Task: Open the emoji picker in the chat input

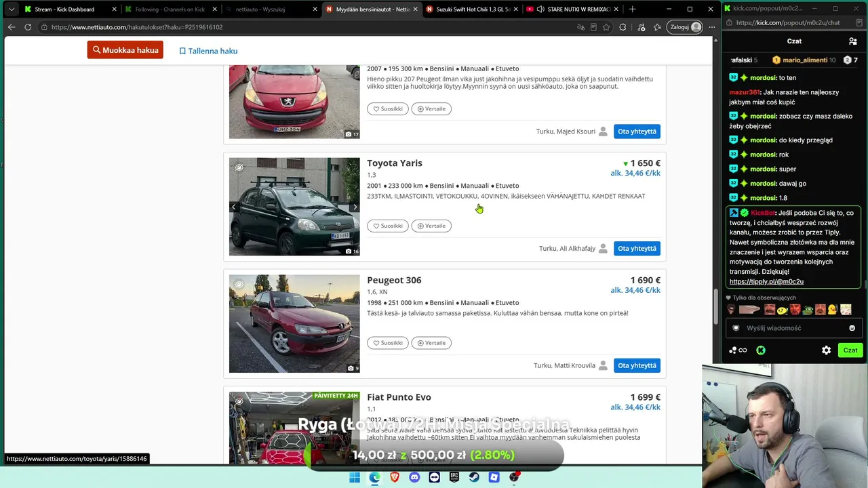Action: (x=852, y=329)
